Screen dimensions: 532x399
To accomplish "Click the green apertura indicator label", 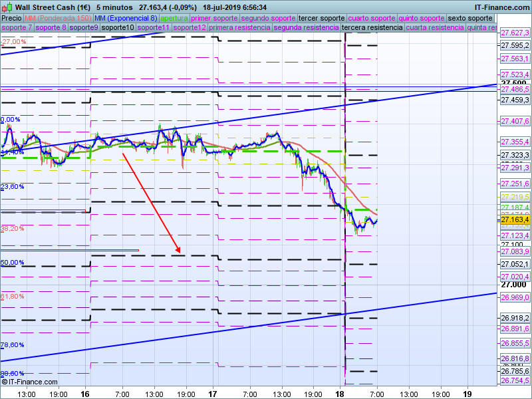I will coord(174,18).
